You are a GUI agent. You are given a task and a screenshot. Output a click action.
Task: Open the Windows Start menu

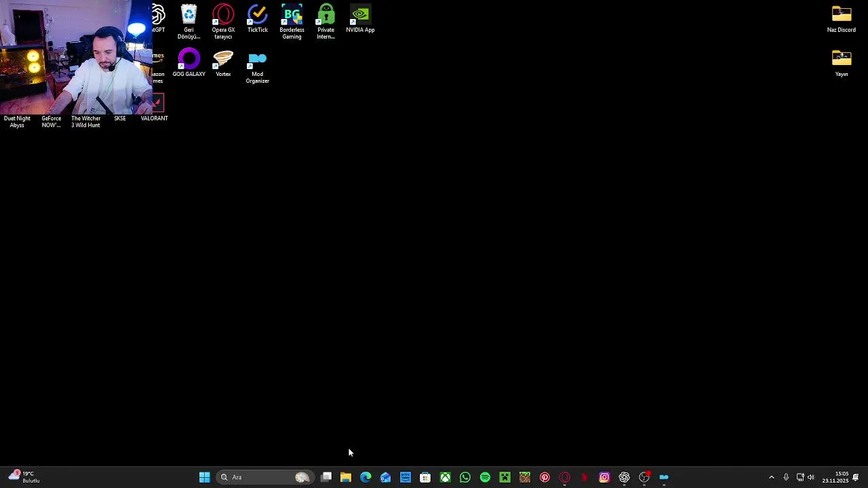point(204,477)
